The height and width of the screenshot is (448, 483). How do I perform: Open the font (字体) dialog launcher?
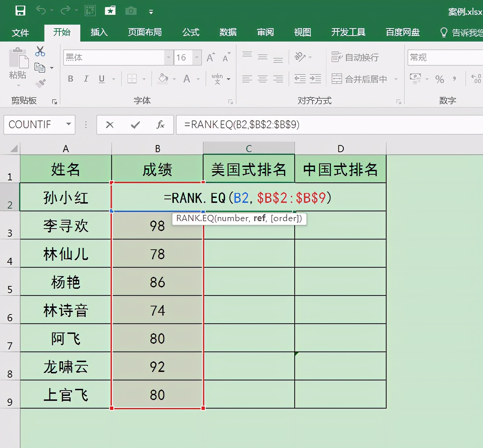pyautogui.click(x=231, y=102)
